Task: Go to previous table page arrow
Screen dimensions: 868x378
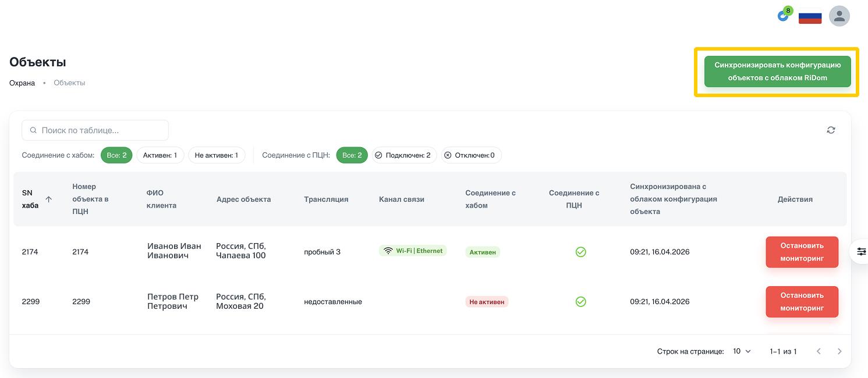Action: pyautogui.click(x=819, y=351)
